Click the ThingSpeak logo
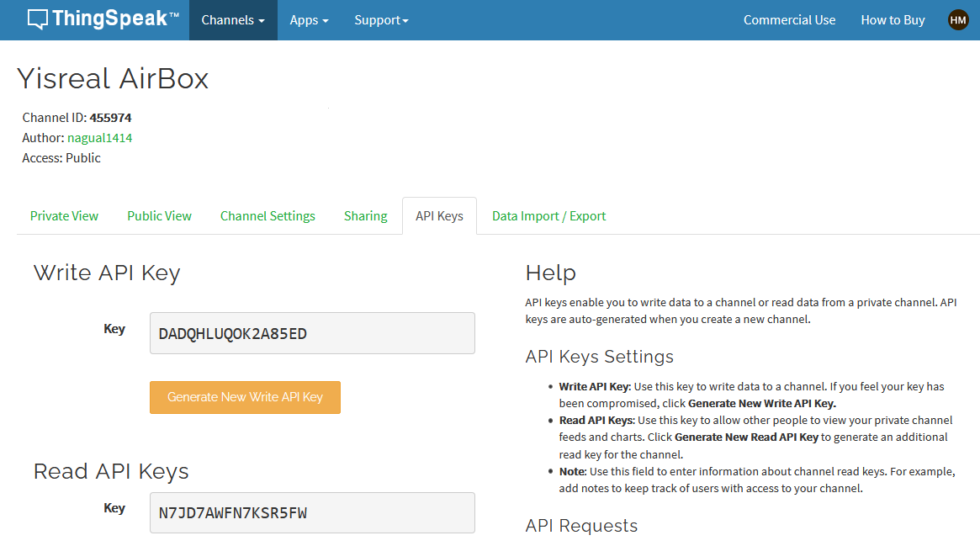The width and height of the screenshot is (980, 546). coord(103,19)
